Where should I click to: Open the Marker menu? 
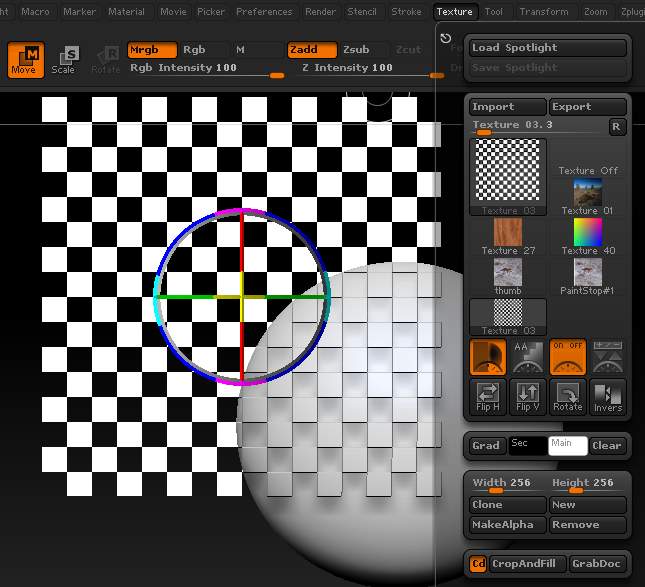pos(79,12)
